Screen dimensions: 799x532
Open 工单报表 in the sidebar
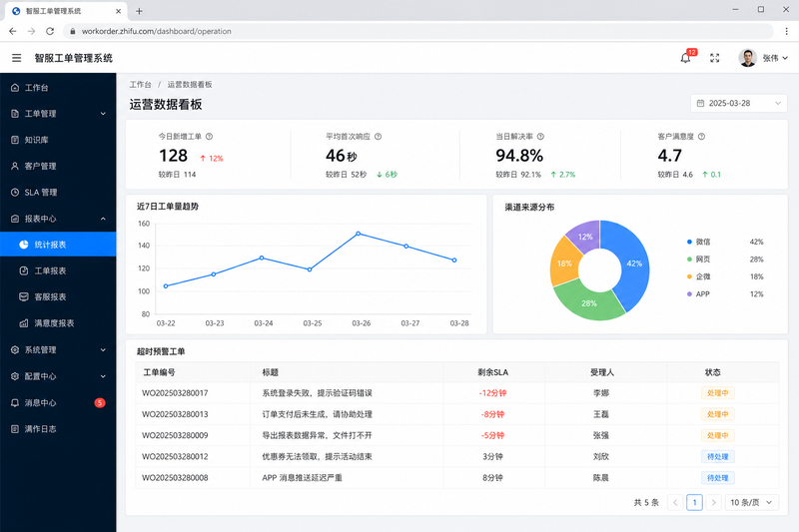pyautogui.click(x=58, y=270)
